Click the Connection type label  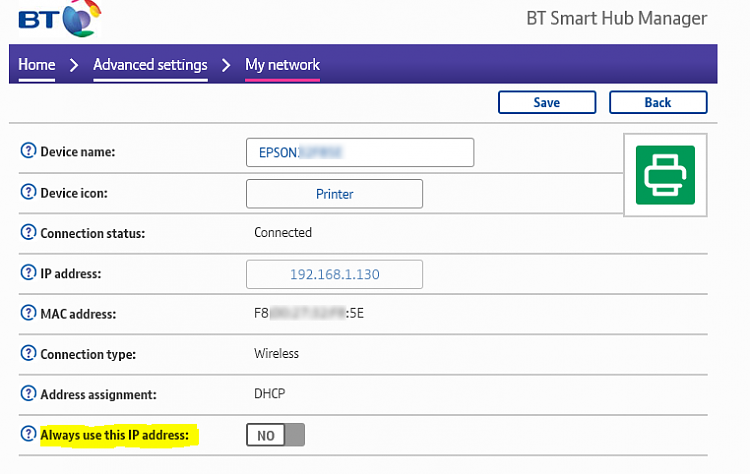pos(88,354)
